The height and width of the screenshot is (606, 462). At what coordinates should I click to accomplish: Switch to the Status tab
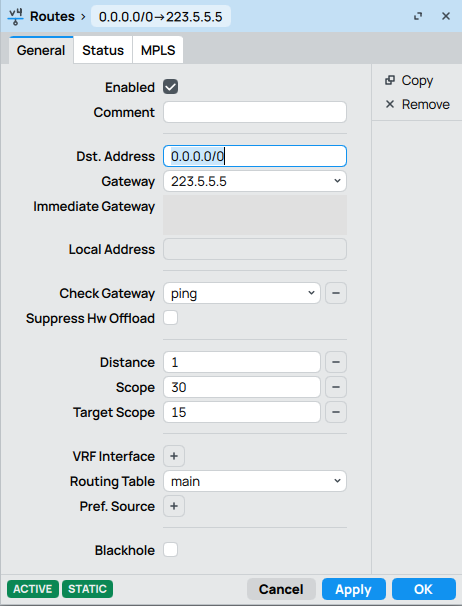[103, 50]
